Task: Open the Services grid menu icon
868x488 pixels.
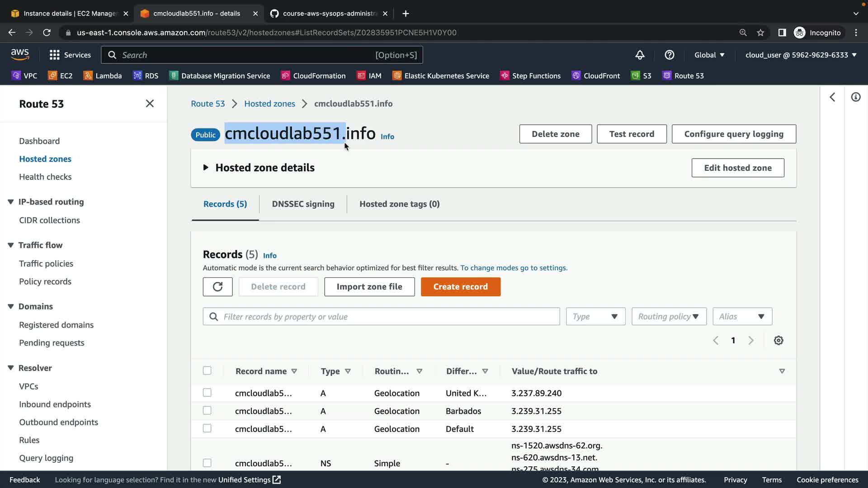Action: 55,55
